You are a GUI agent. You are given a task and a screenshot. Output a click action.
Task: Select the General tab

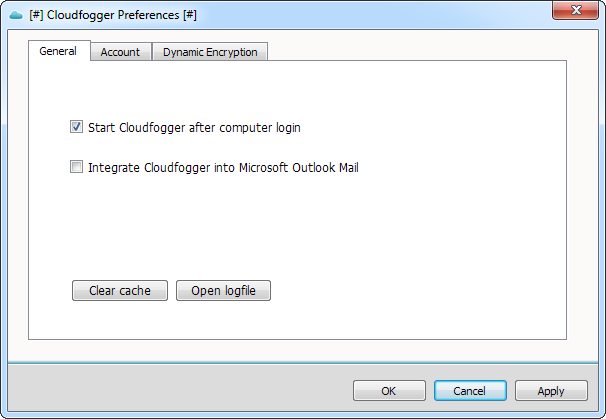(x=58, y=51)
